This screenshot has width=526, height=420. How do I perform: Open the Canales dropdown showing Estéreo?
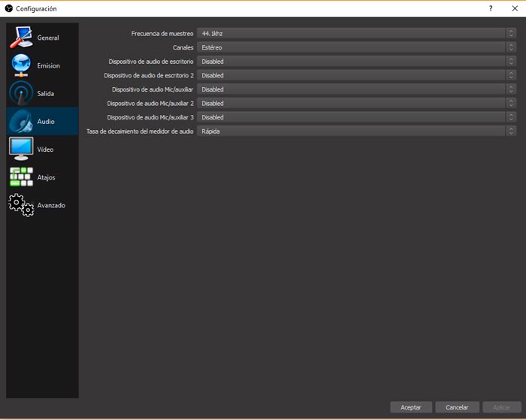point(356,47)
